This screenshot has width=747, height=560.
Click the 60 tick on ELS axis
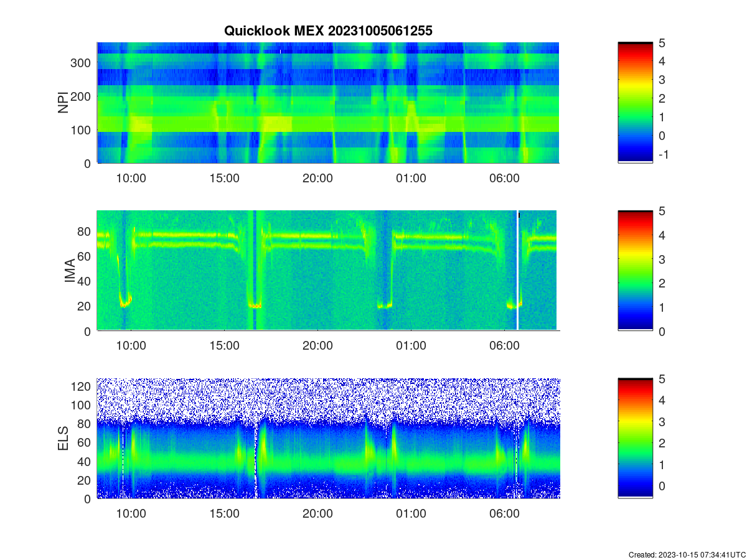[85, 442]
